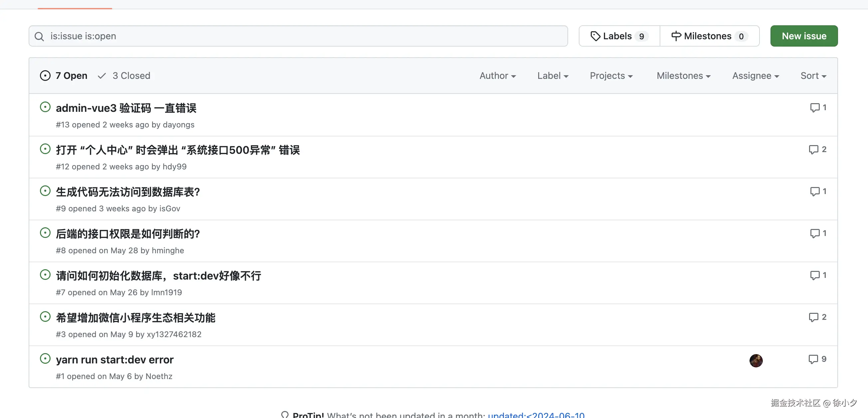Click the Labels tag icon
868x418 pixels.
tap(595, 36)
